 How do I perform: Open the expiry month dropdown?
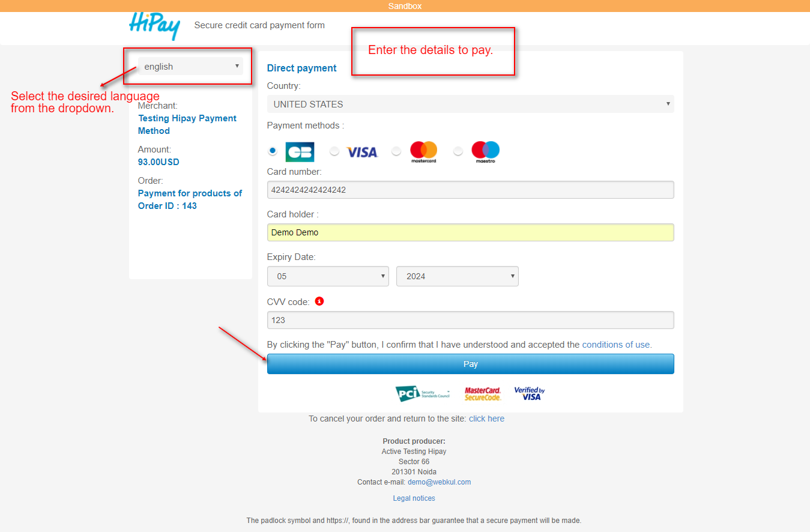328,276
